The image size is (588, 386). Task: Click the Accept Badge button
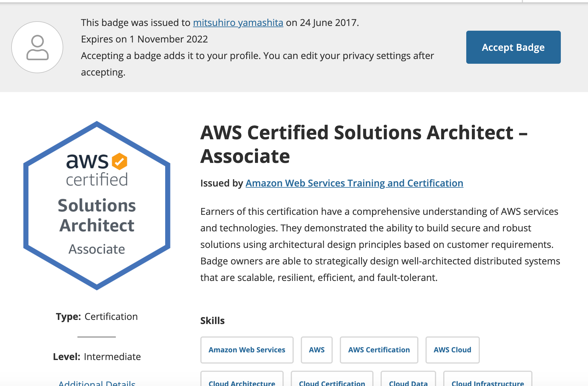tap(513, 47)
